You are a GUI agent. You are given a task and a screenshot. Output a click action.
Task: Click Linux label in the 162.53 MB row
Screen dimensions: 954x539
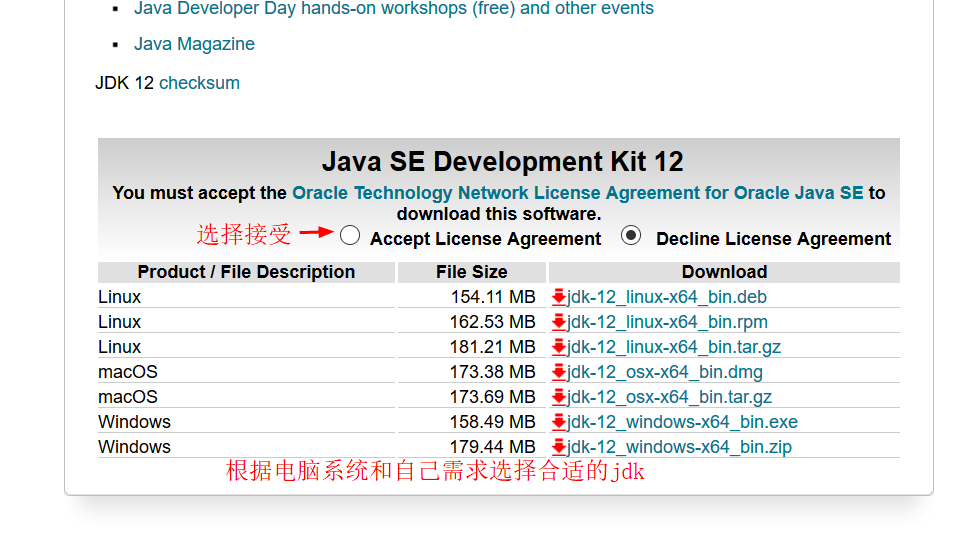(119, 322)
